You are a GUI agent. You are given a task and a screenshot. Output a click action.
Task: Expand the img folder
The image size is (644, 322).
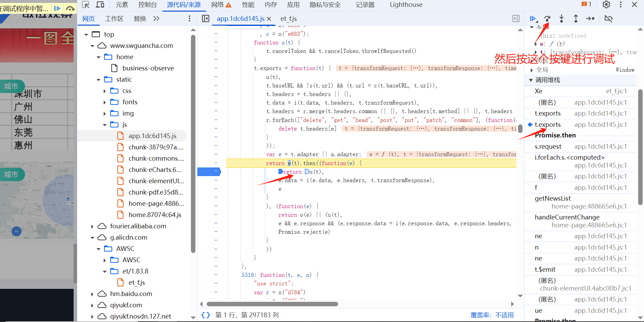pos(105,113)
